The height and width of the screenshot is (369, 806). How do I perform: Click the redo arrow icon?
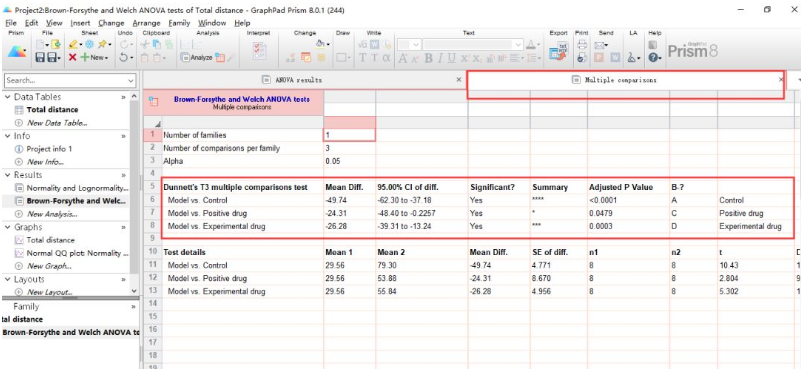tap(123, 45)
